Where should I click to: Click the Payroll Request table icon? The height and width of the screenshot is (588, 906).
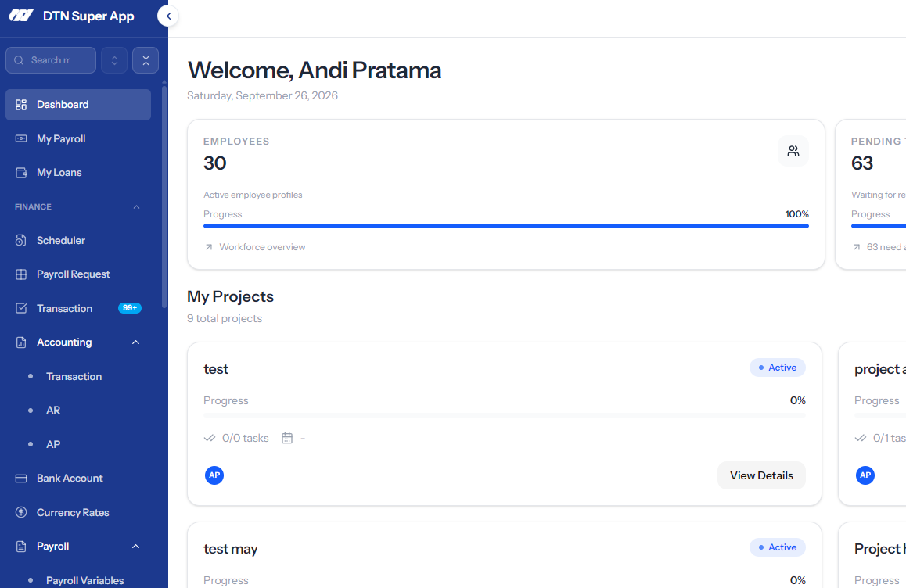click(x=21, y=274)
